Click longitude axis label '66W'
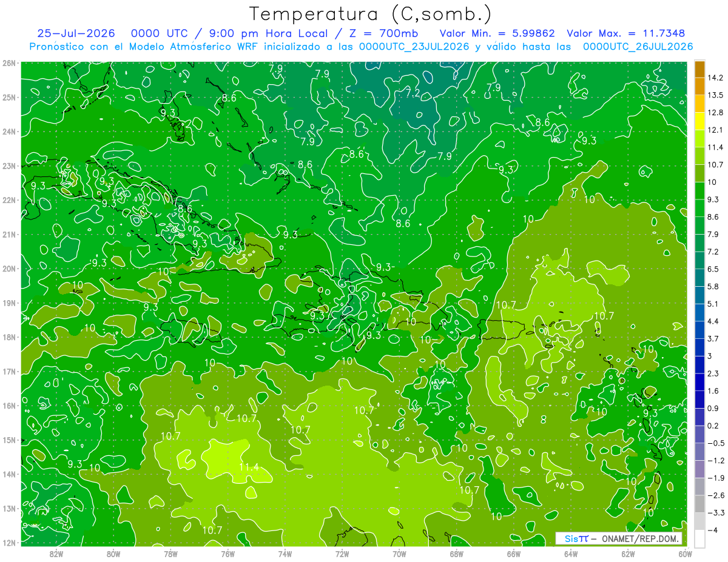Viewport: 728px width, 562px height. pos(513,553)
